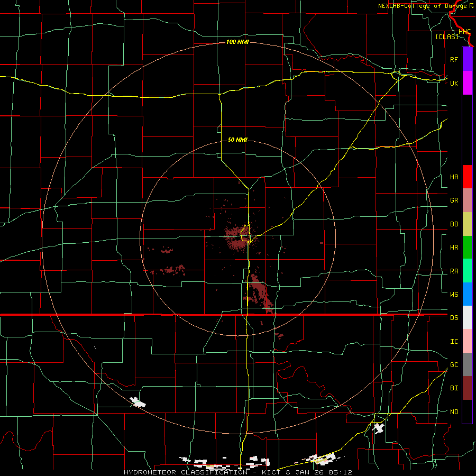
Task: Click the UK magenta legend color swatch
Action: coord(467,83)
